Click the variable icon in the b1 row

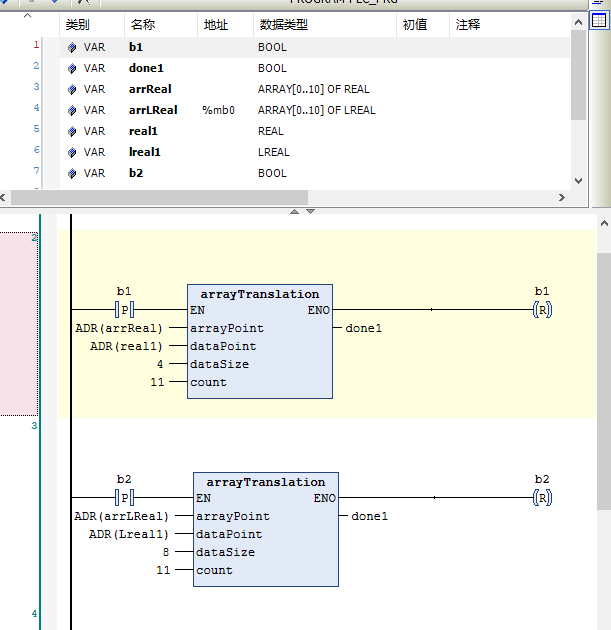(x=72, y=47)
